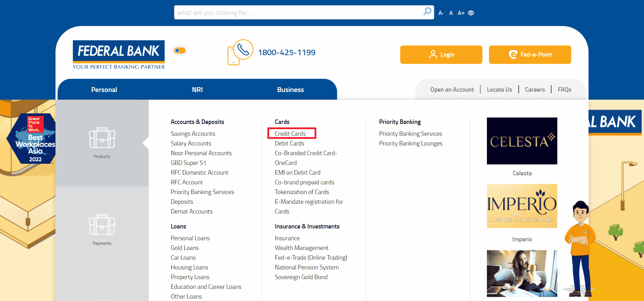Toggle the orange theme switch beside logo
The height and width of the screenshot is (301, 644).
[180, 50]
